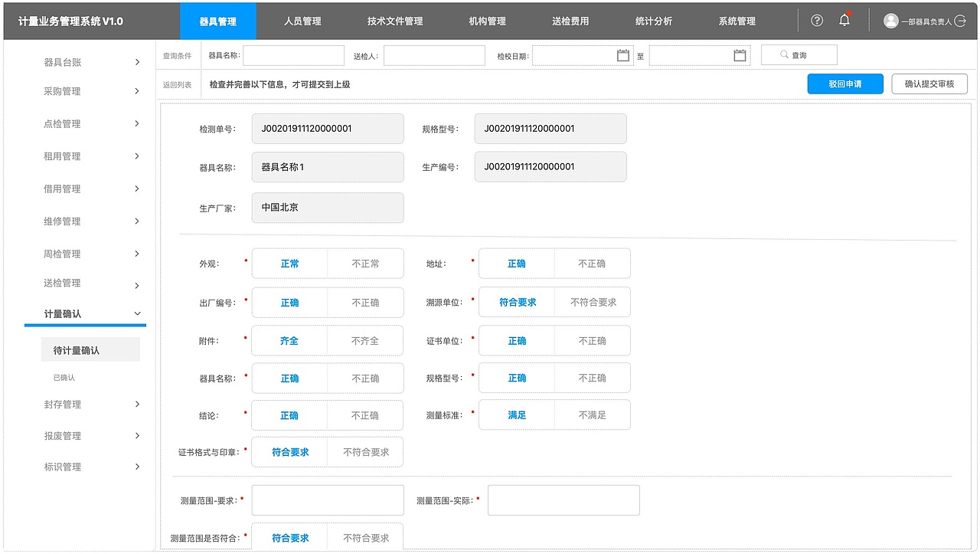
Task: Set 外观 to 正常
Action: coord(289,264)
